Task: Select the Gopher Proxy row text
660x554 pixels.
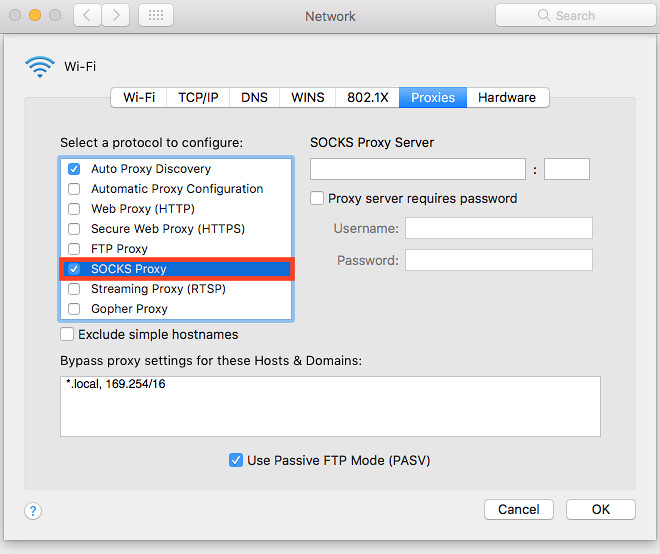Action: (x=130, y=309)
